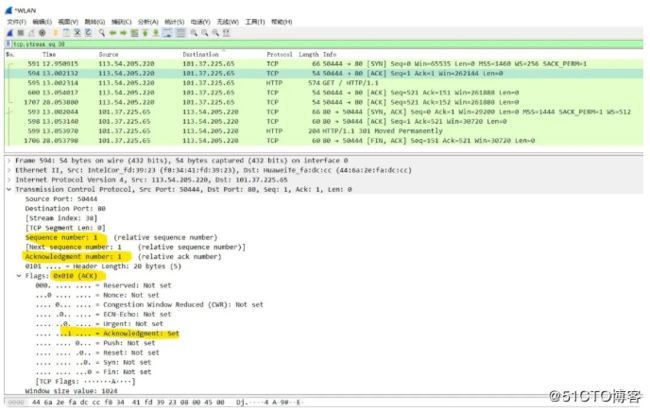This screenshot has width=650, height=412.
Task: Open a capture file
Action: [x=56, y=33]
